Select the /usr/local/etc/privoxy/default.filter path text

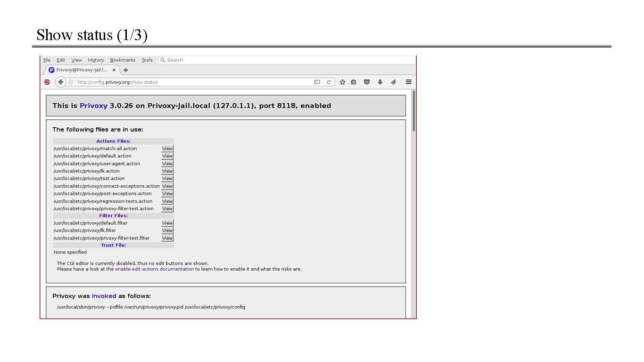click(x=91, y=223)
